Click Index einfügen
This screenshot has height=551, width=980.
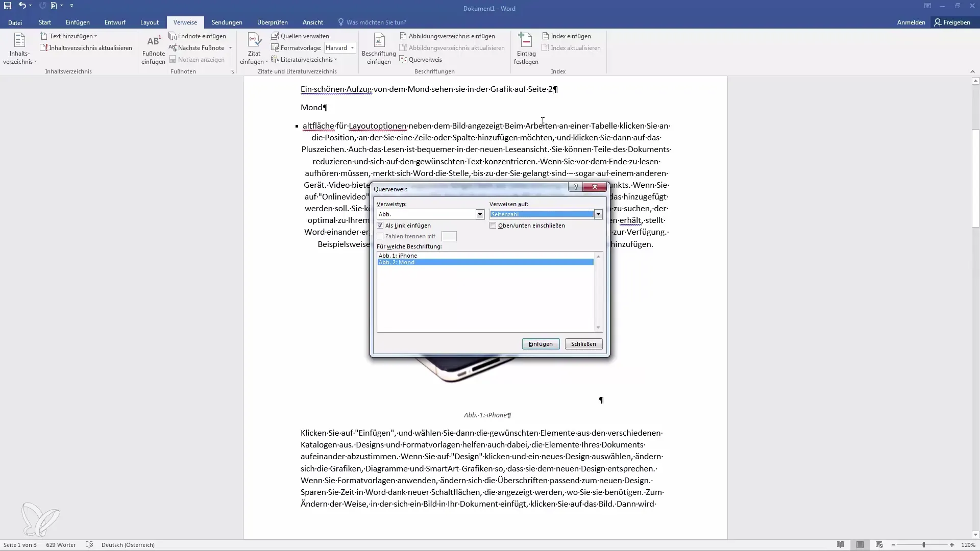click(567, 36)
